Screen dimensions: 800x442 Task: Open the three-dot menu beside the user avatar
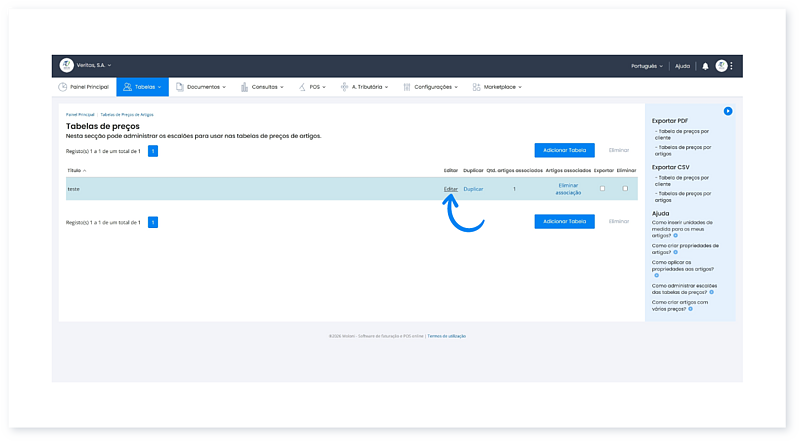tap(732, 66)
